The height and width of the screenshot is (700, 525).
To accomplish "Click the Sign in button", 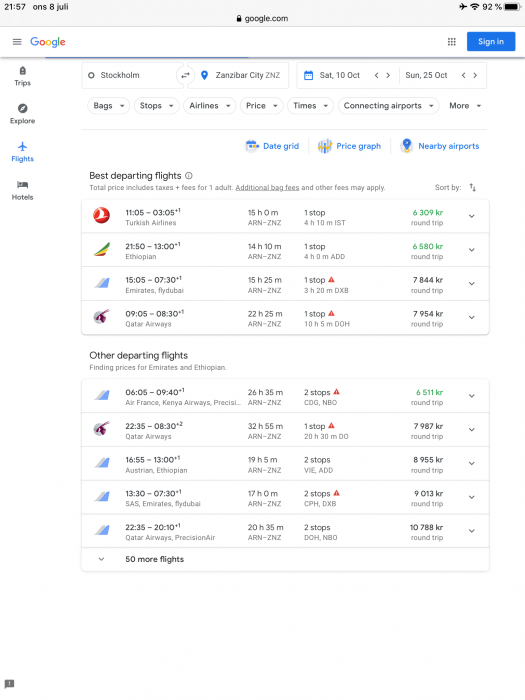I will click(491, 42).
